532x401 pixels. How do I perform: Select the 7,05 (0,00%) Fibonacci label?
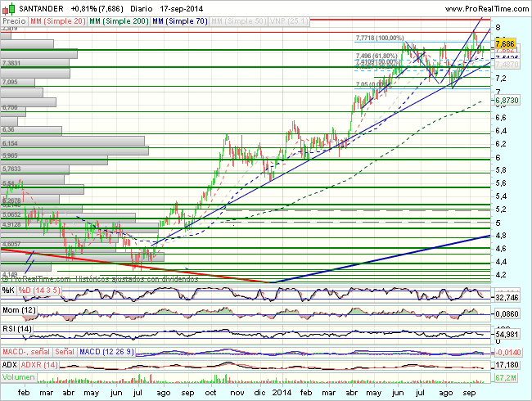pos(372,84)
